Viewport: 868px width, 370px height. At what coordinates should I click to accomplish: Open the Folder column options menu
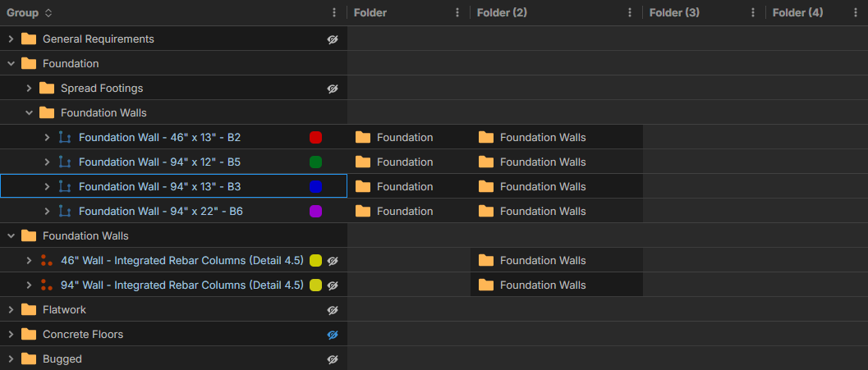(457, 13)
